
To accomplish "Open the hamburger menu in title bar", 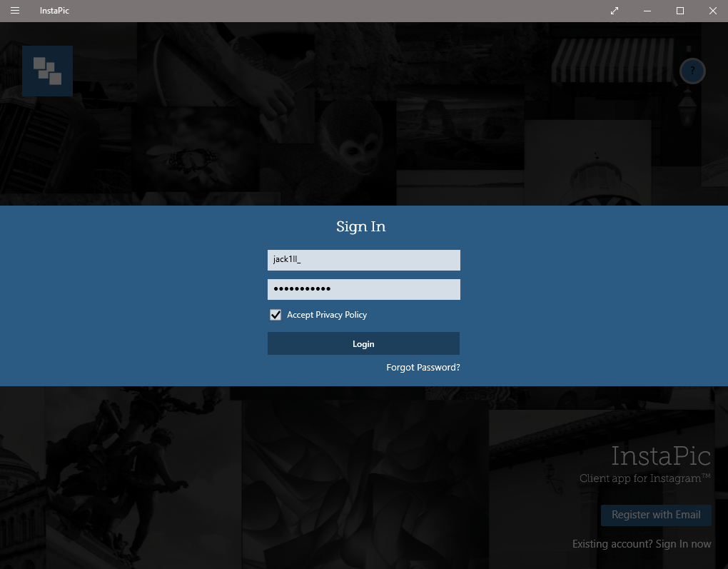I will [x=15, y=10].
